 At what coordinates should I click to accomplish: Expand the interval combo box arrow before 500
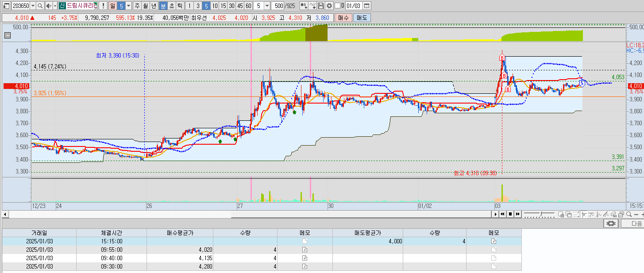coord(267,6)
